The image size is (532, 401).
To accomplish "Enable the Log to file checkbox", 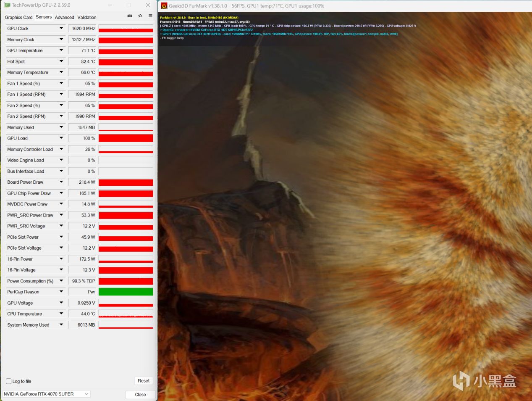I will [8, 381].
